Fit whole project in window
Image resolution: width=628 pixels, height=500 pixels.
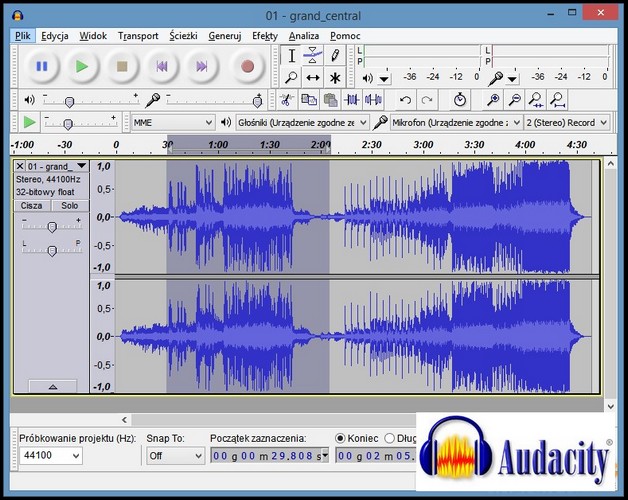click(x=558, y=100)
